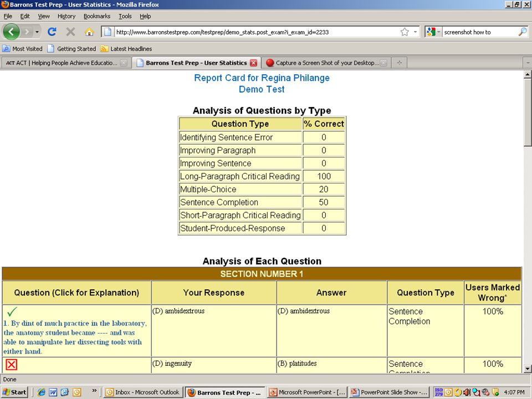The height and width of the screenshot is (399, 532).
Task: Open the Windows Start menu
Action: 14,392
